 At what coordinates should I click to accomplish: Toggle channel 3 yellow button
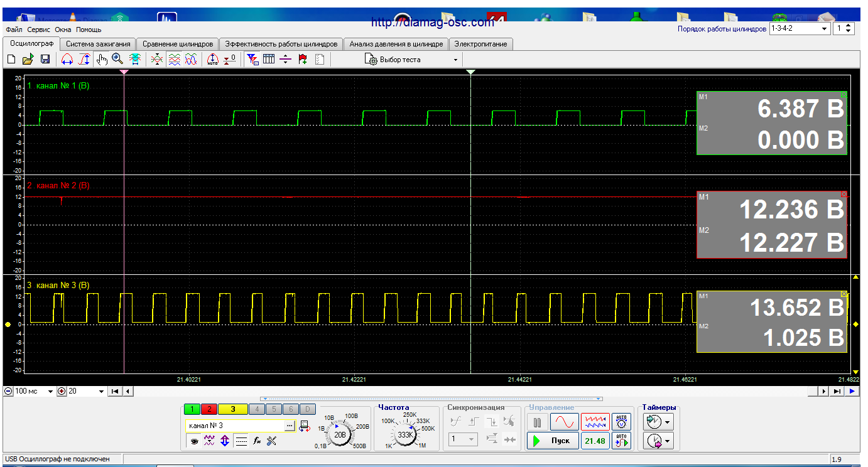point(232,409)
